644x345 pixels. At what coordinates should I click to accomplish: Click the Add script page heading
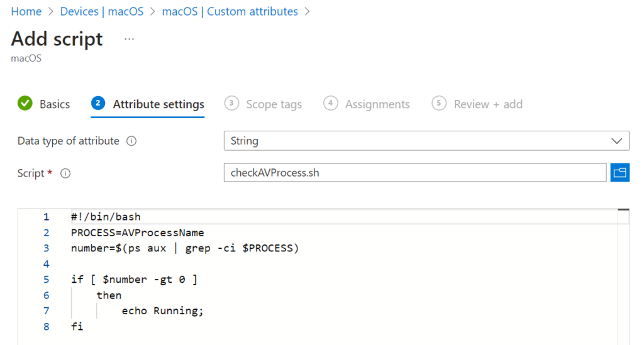[x=57, y=39]
